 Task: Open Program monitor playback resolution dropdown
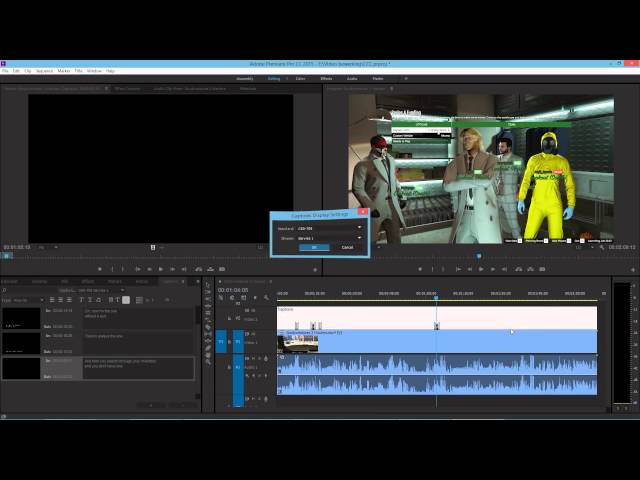coord(584,247)
